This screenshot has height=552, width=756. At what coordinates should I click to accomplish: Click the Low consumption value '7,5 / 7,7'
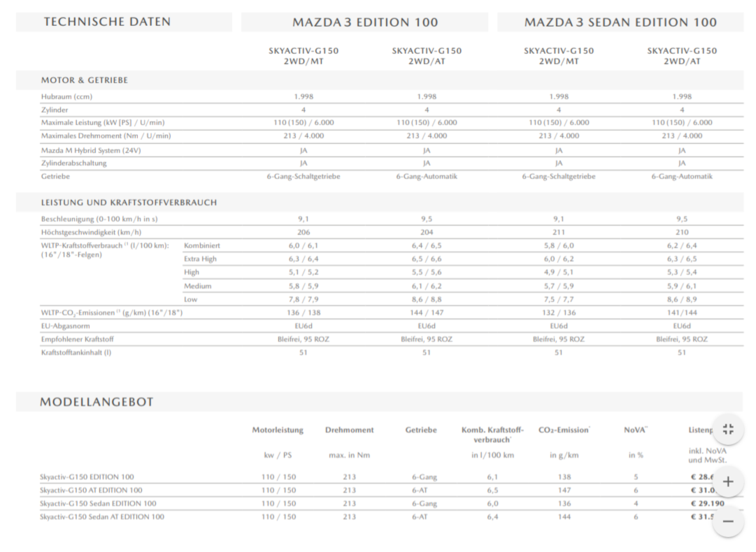click(x=558, y=299)
